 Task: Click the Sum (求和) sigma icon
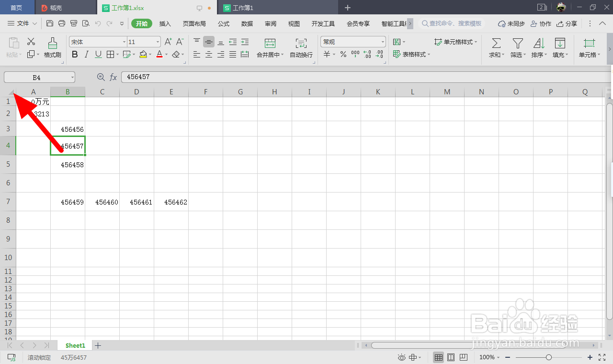[x=496, y=44]
